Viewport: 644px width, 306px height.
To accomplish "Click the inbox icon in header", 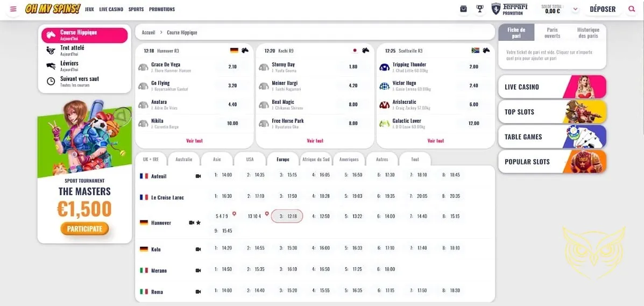I will [x=464, y=9].
